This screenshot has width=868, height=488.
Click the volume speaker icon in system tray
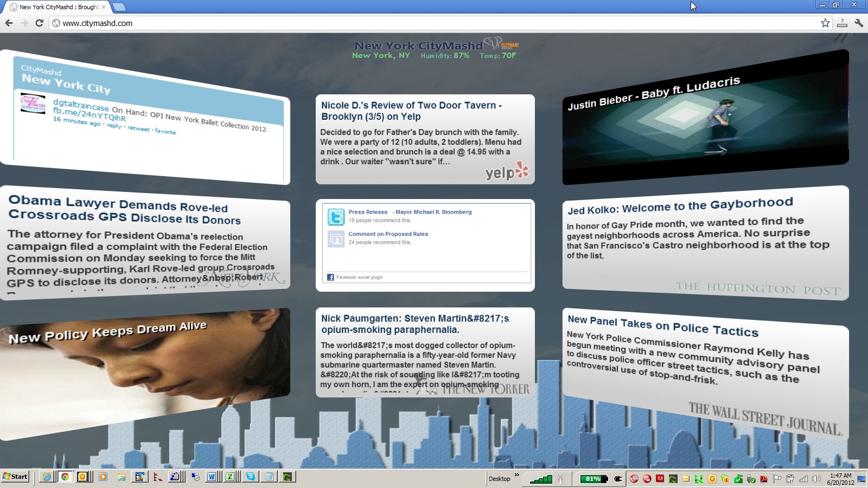(815, 479)
